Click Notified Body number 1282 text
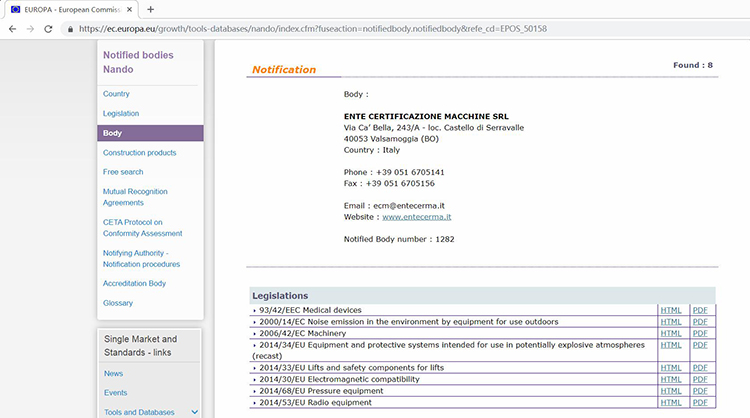 coord(399,239)
